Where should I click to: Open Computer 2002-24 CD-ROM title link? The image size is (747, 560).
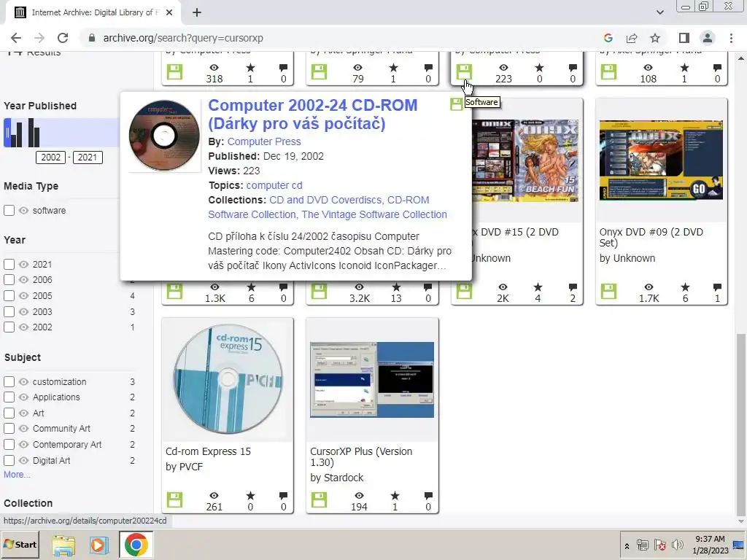(312, 114)
